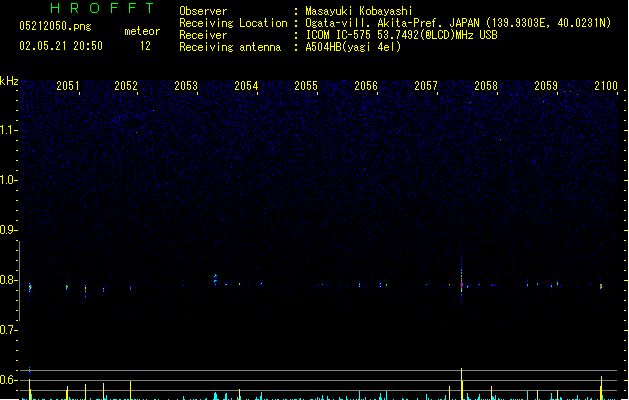
Task: Click the A504HB(yagi 4el) antenna text
Action: 353,47
